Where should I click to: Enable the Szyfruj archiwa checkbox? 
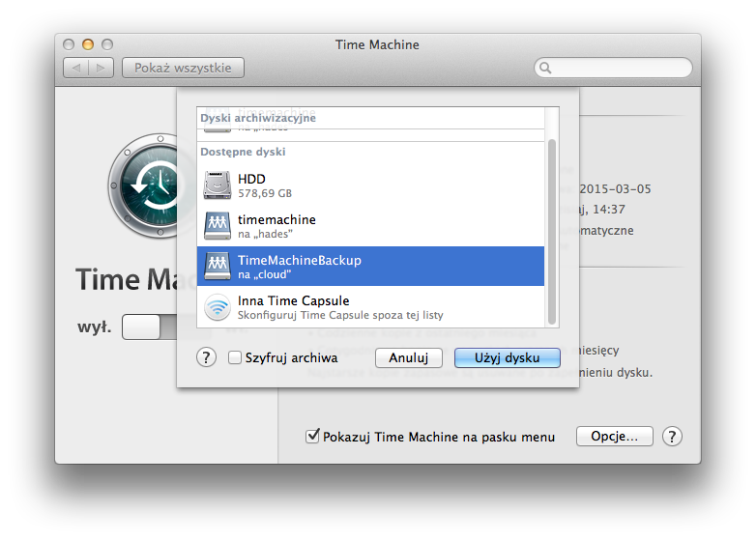pos(235,357)
